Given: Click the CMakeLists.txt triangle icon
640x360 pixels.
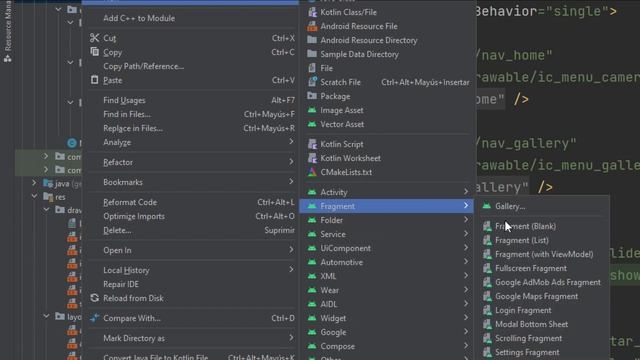Looking at the screenshot, I should [312, 172].
